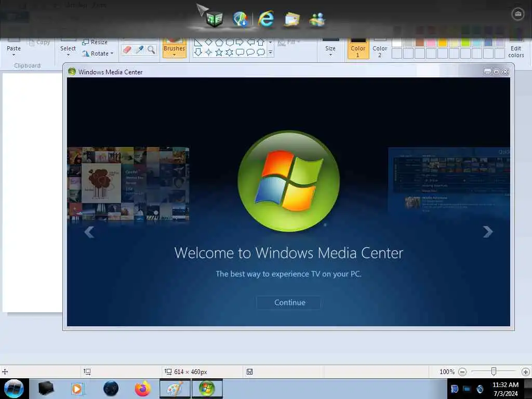Click the Resize tool in Paint
The width and height of the screenshot is (532, 399).
[x=95, y=42]
